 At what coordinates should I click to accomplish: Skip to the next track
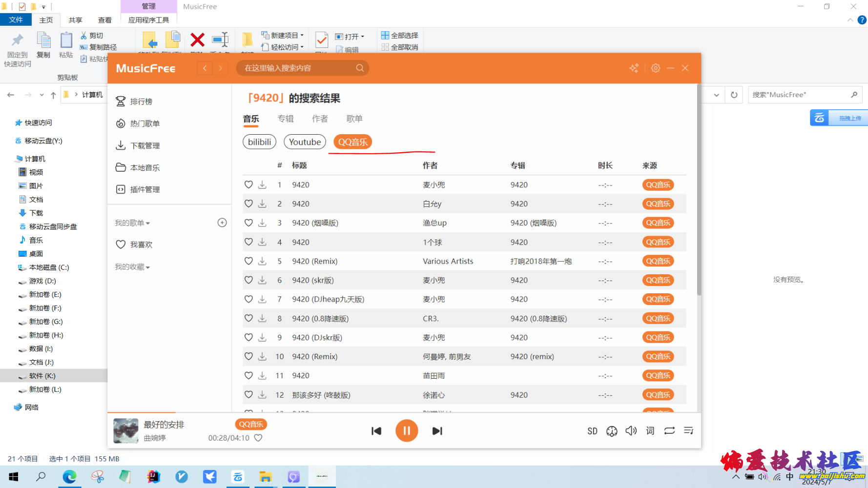(x=437, y=431)
